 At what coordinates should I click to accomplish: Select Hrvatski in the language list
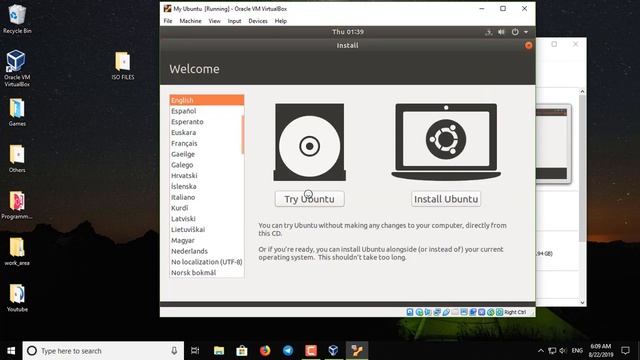(x=207, y=176)
